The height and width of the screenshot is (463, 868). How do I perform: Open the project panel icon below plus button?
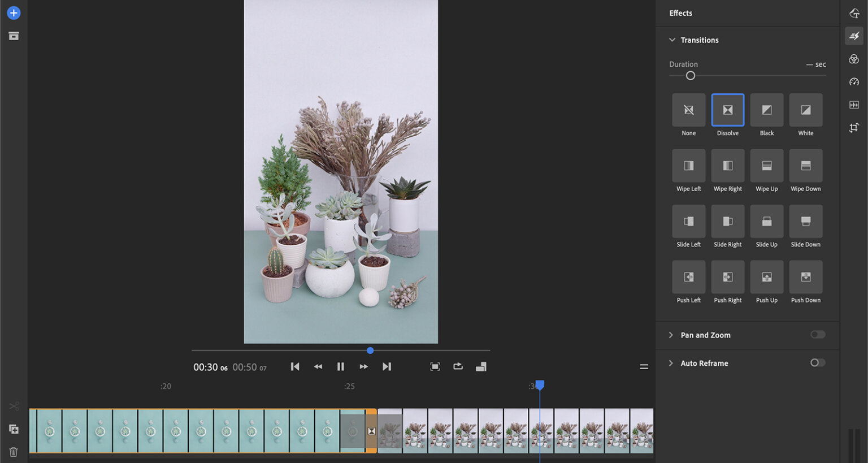[14, 36]
